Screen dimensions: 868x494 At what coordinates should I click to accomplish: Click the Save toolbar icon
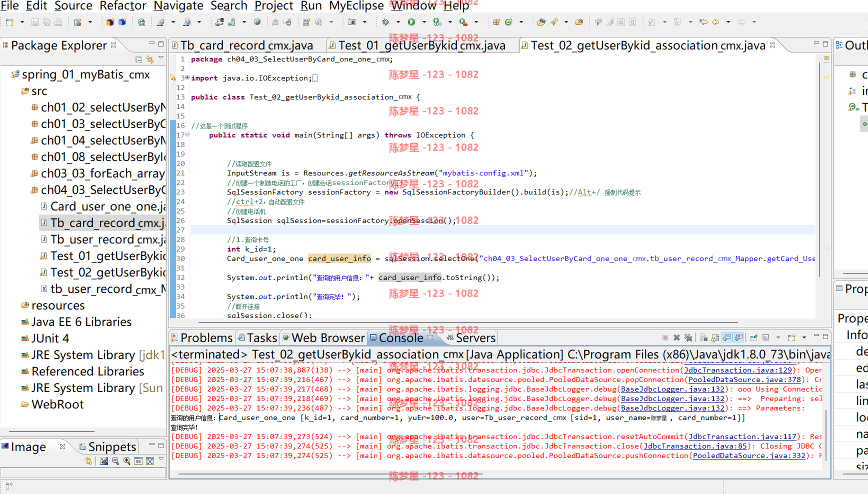35,22
